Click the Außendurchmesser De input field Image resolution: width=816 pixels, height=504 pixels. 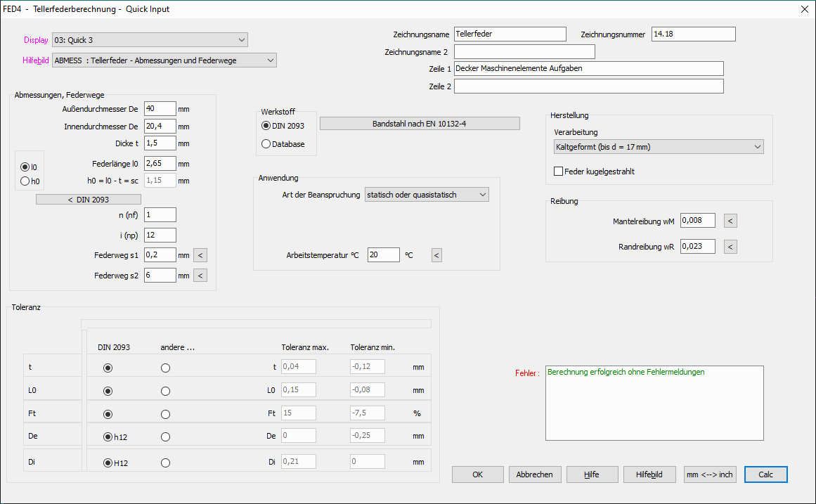(x=160, y=109)
